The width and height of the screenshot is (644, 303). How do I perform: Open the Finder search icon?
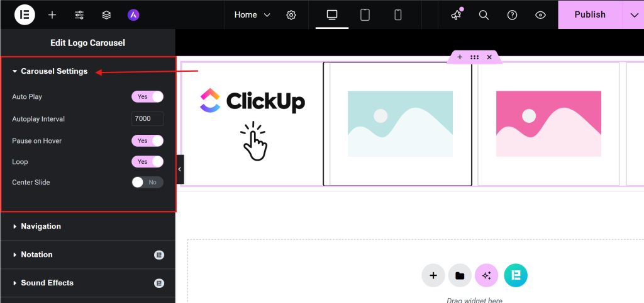click(484, 14)
